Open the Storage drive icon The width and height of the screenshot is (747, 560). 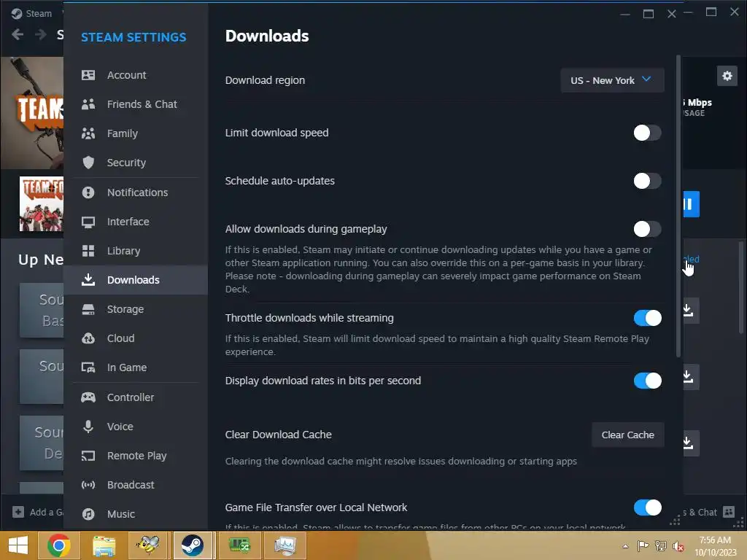click(x=88, y=309)
